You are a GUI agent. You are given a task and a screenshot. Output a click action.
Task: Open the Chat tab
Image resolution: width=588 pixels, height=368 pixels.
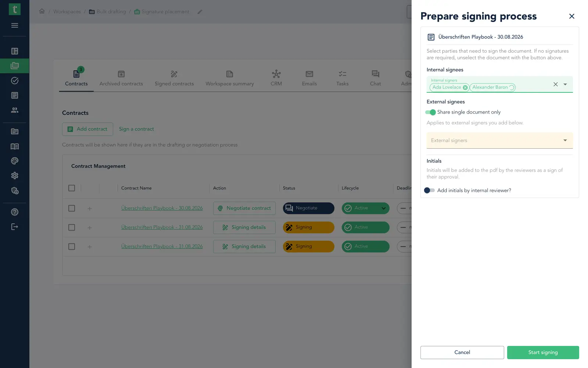click(x=376, y=78)
